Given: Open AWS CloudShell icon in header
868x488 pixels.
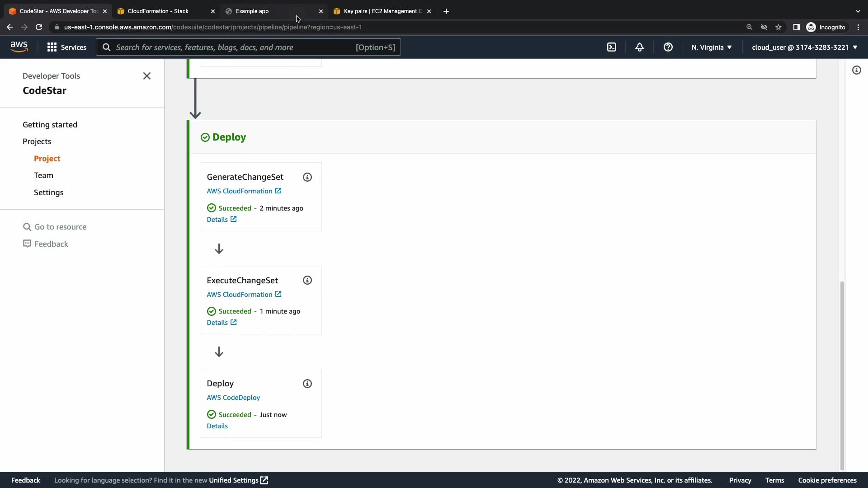Looking at the screenshot, I should click(x=611, y=47).
